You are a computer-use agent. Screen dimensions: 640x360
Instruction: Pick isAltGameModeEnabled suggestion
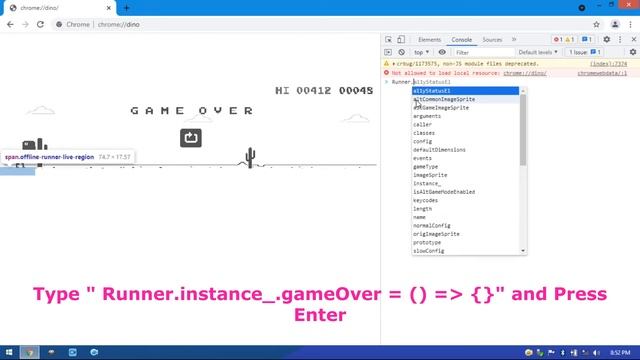[x=465, y=192]
